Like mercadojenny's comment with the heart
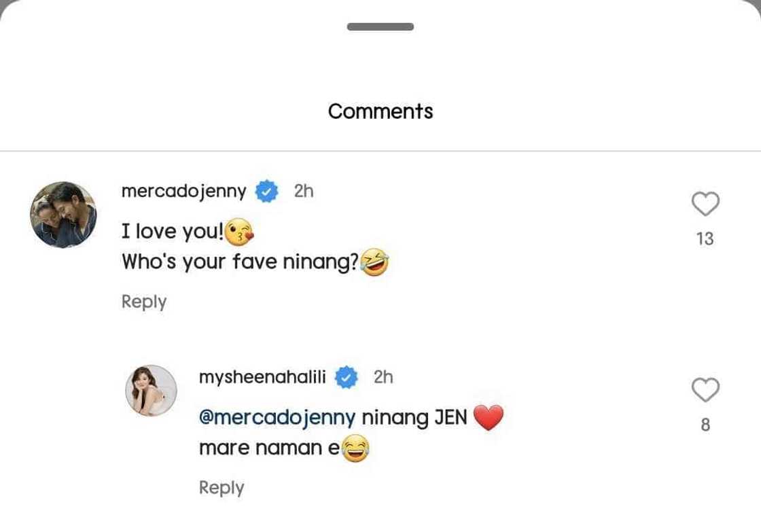This screenshot has height=532, width=761. [x=705, y=204]
